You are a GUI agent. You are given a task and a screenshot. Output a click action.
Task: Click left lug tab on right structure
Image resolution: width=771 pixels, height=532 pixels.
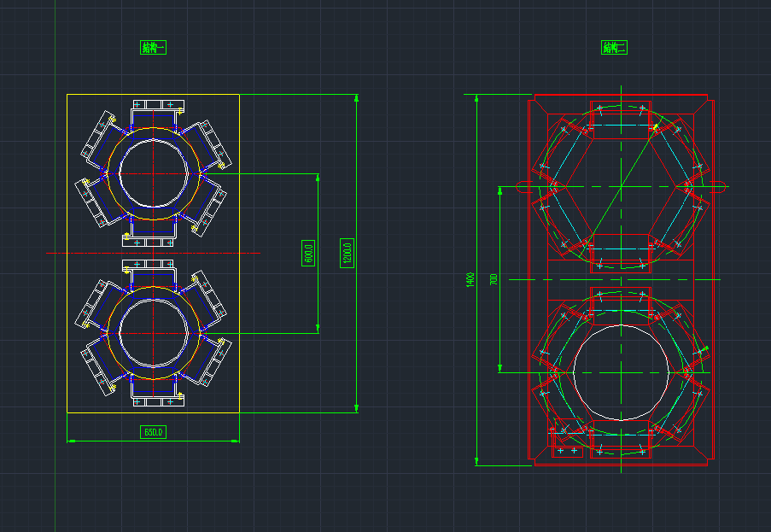(521, 185)
